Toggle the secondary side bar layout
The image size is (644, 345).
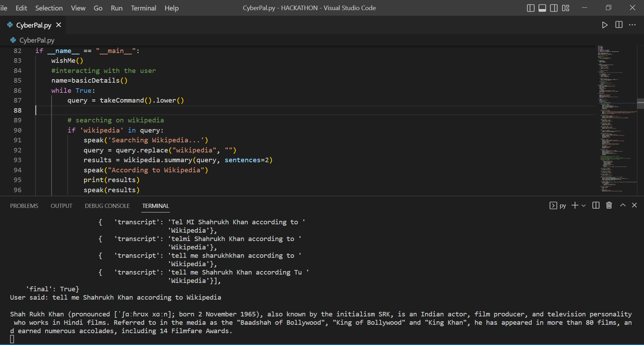[554, 8]
